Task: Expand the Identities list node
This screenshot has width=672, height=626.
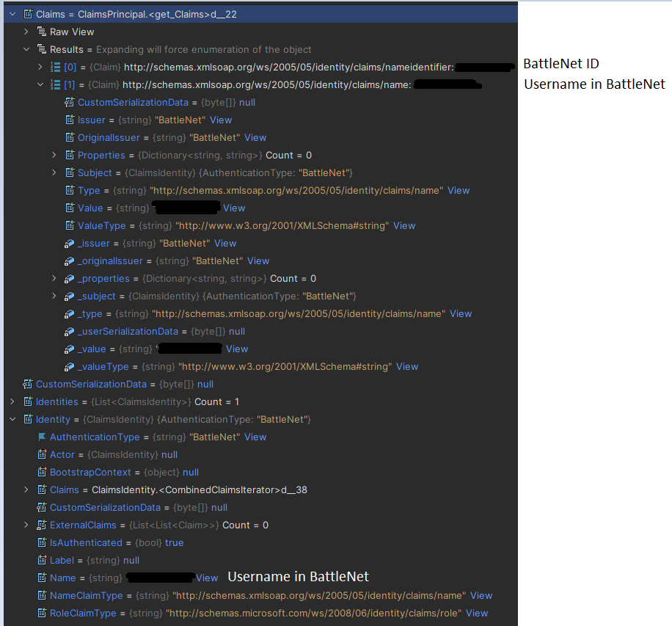Action: point(13,401)
